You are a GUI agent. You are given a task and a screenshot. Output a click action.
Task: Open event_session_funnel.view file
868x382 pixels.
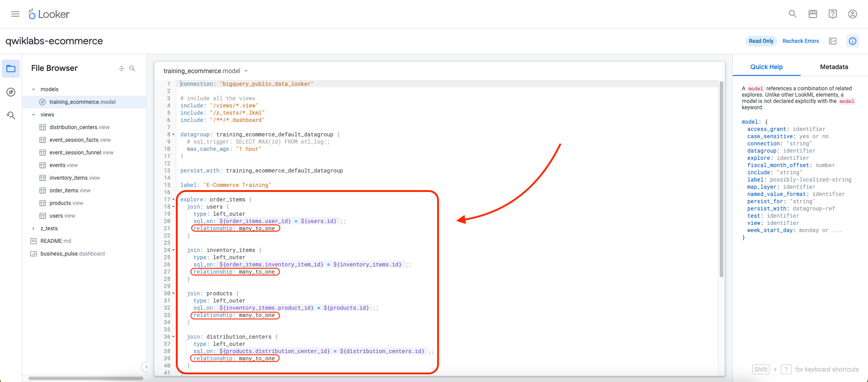point(81,153)
